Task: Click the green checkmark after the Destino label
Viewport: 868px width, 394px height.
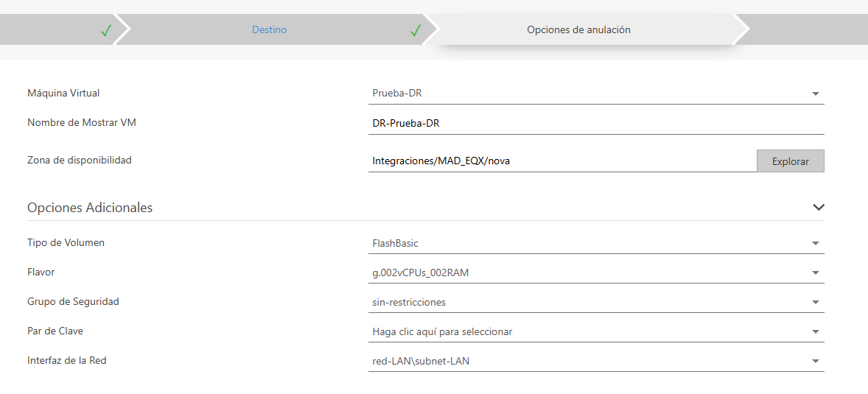Action: tap(416, 30)
